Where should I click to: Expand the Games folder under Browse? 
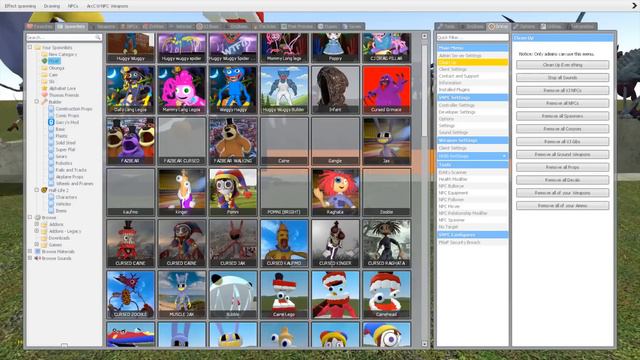click(37, 244)
